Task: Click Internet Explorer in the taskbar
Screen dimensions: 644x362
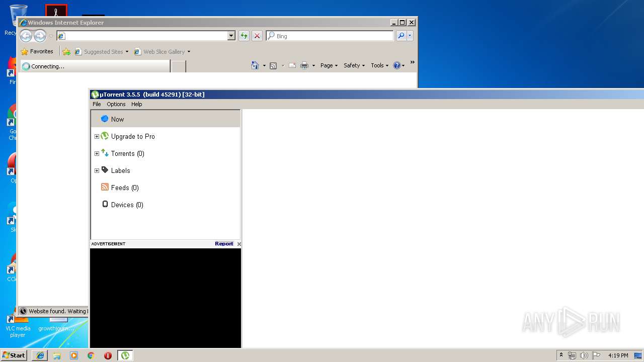Action: click(x=40, y=355)
